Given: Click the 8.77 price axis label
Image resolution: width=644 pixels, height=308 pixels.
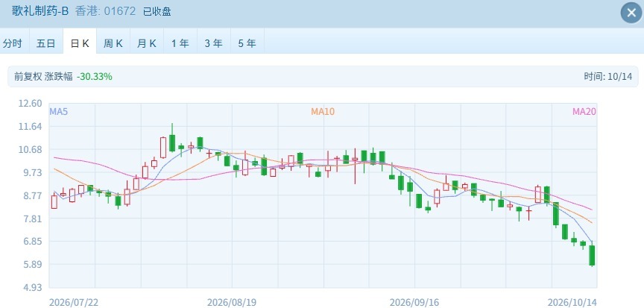Looking at the screenshot, I should click(x=33, y=195).
